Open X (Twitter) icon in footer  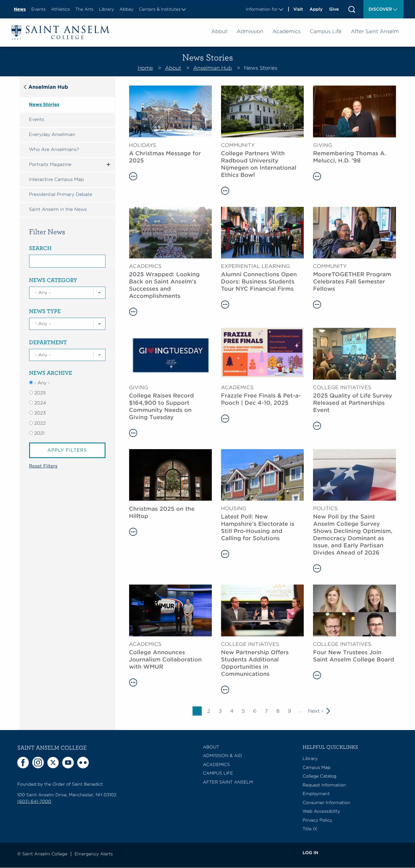click(x=53, y=762)
